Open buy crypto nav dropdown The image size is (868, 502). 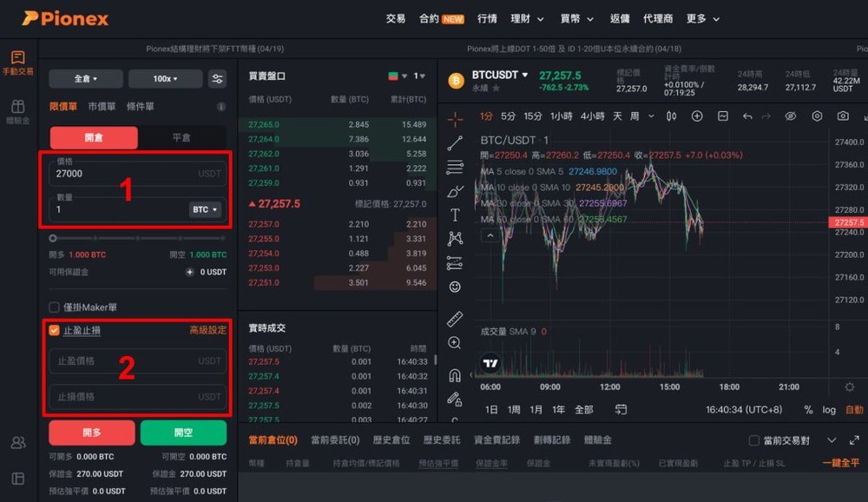[x=577, y=19]
